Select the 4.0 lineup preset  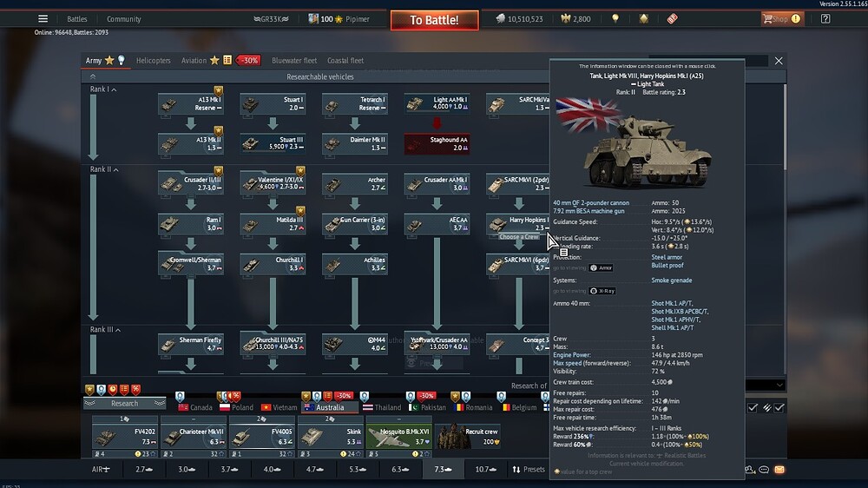tap(272, 469)
